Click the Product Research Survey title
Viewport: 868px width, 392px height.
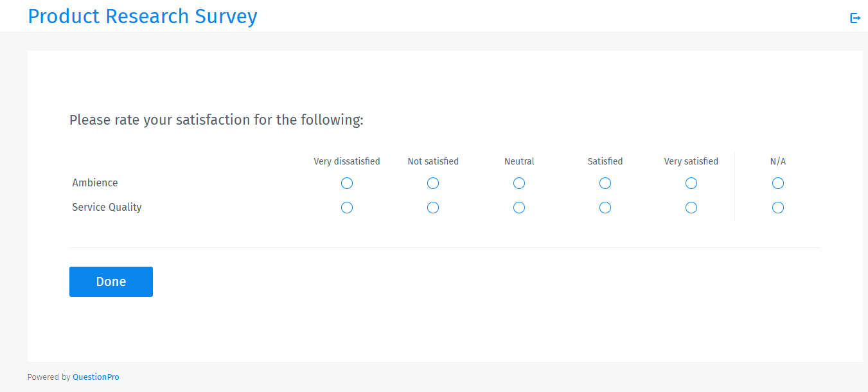click(x=142, y=16)
